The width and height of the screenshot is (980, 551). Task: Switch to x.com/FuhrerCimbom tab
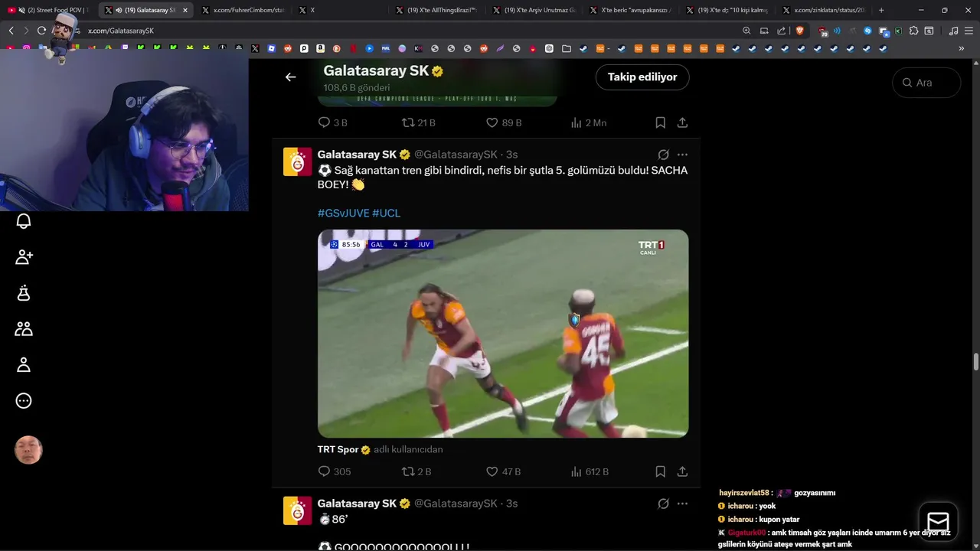pyautogui.click(x=245, y=10)
